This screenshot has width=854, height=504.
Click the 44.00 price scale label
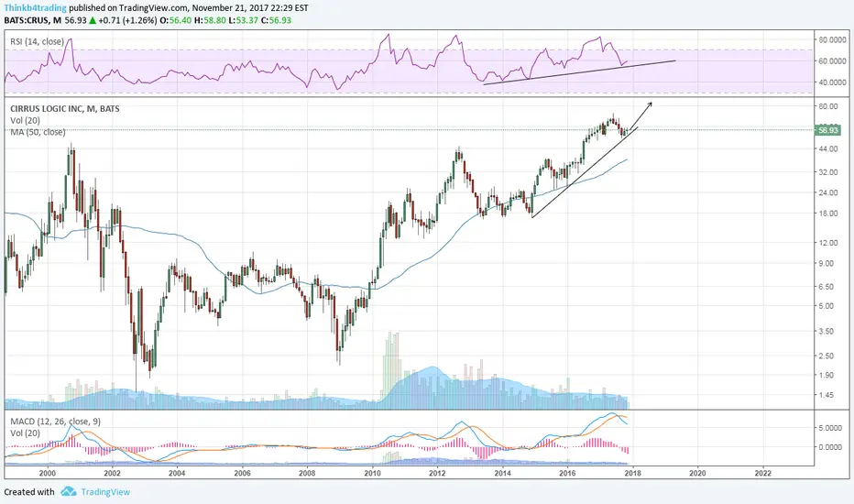[827, 148]
